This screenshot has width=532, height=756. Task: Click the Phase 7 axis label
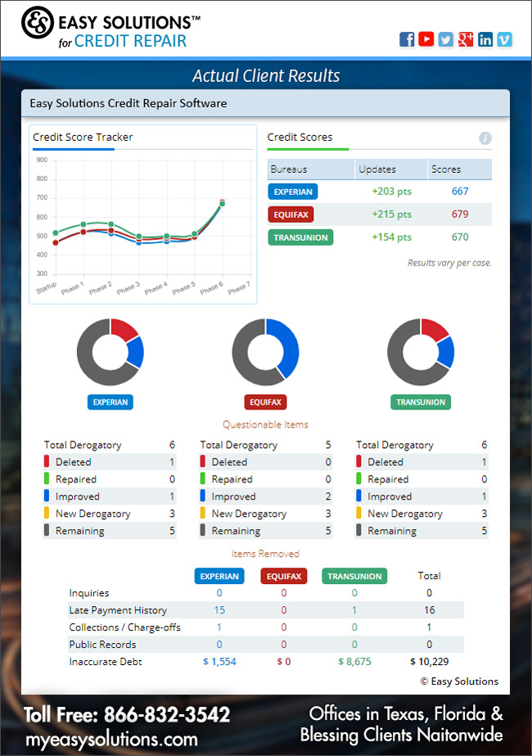click(x=239, y=287)
